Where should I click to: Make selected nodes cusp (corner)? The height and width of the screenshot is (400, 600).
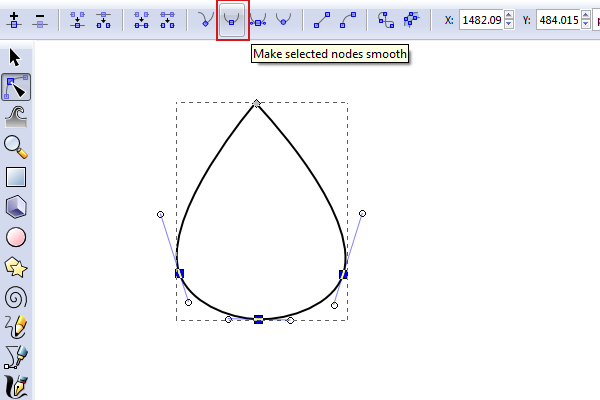coord(206,19)
